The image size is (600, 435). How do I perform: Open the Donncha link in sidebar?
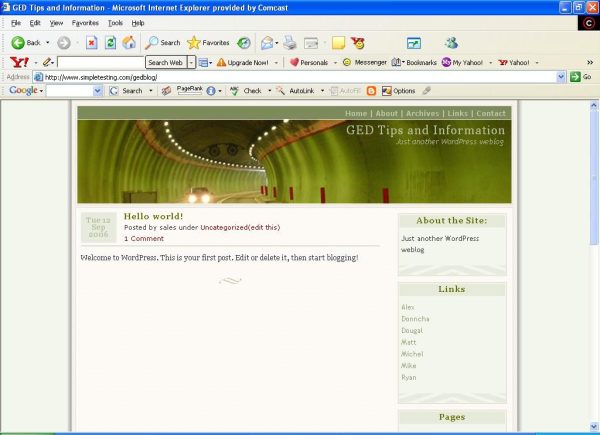(x=415, y=319)
